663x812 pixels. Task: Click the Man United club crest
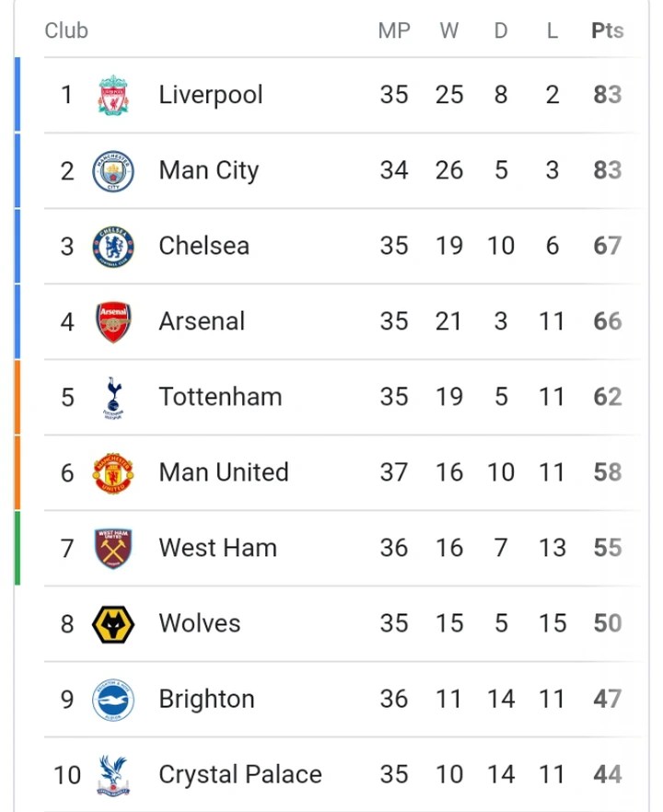pos(113,473)
